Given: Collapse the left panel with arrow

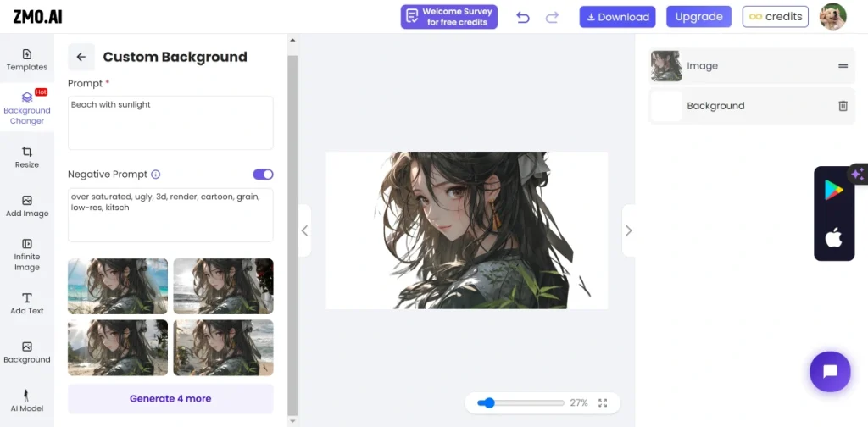Looking at the screenshot, I should coord(304,230).
